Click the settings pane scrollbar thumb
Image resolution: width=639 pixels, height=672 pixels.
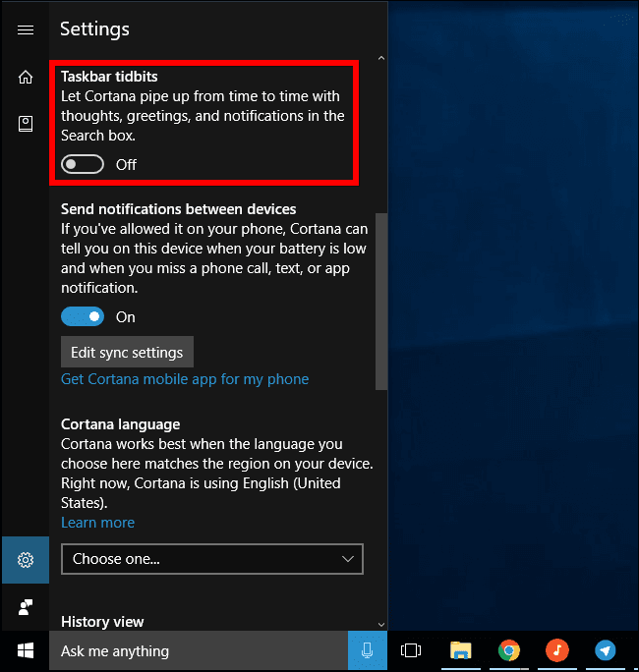[381, 302]
